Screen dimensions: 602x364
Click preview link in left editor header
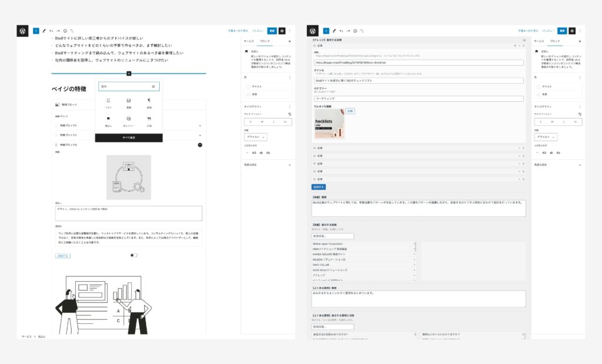pos(258,31)
